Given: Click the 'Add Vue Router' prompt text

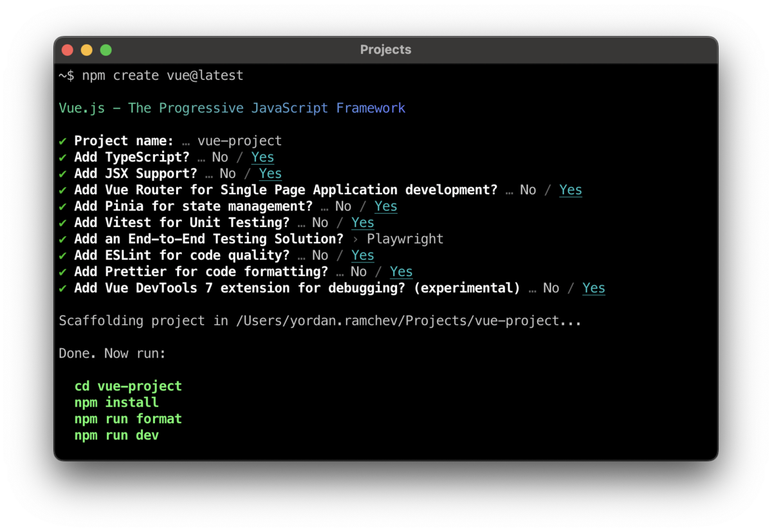Looking at the screenshot, I should (286, 190).
